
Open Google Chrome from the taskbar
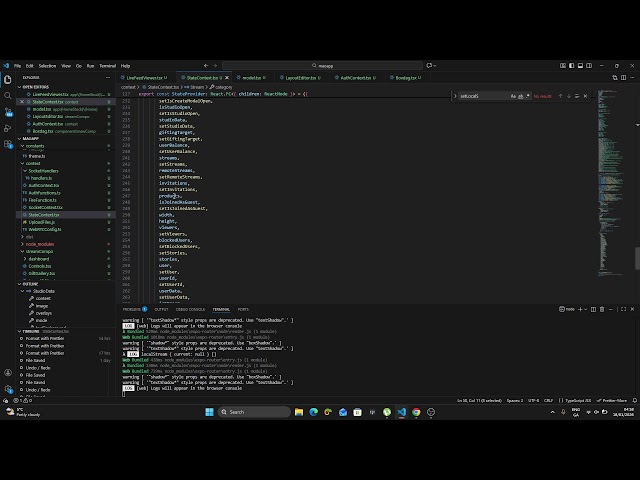[x=416, y=412]
